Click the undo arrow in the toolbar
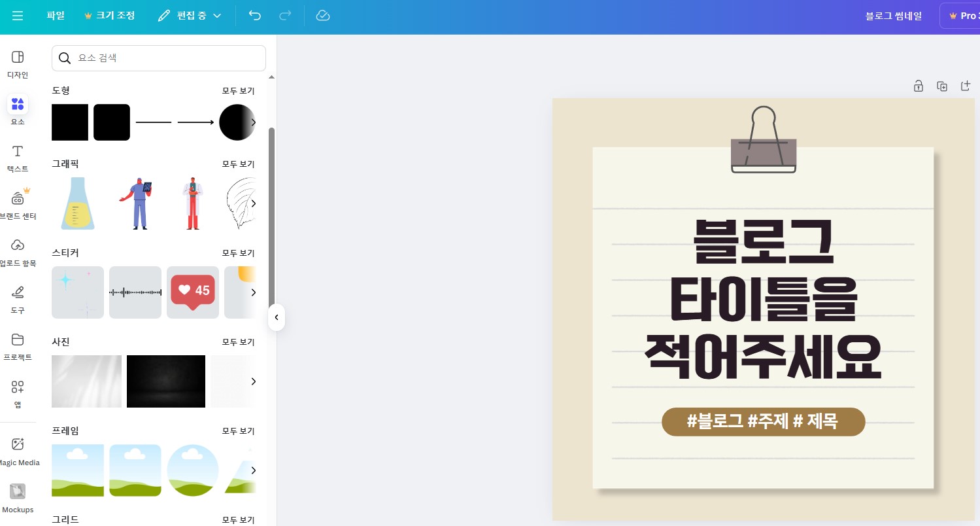Image resolution: width=980 pixels, height=526 pixels. pyautogui.click(x=255, y=16)
